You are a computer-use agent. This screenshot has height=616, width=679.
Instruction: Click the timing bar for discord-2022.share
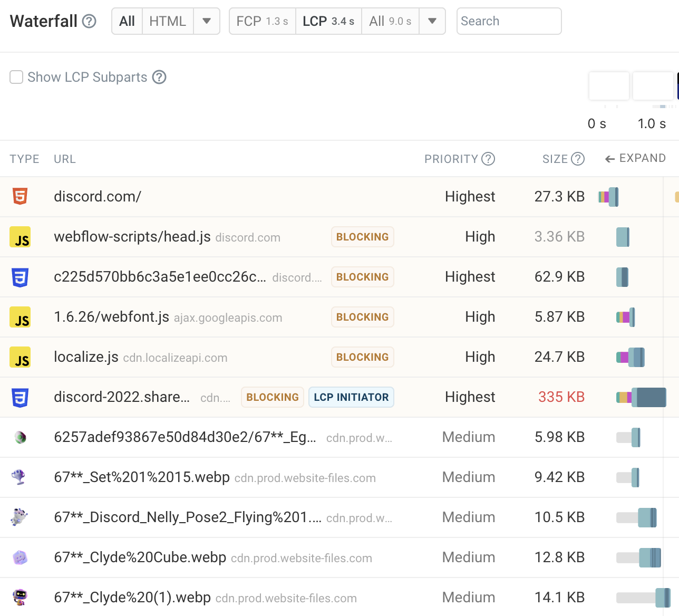tap(641, 397)
